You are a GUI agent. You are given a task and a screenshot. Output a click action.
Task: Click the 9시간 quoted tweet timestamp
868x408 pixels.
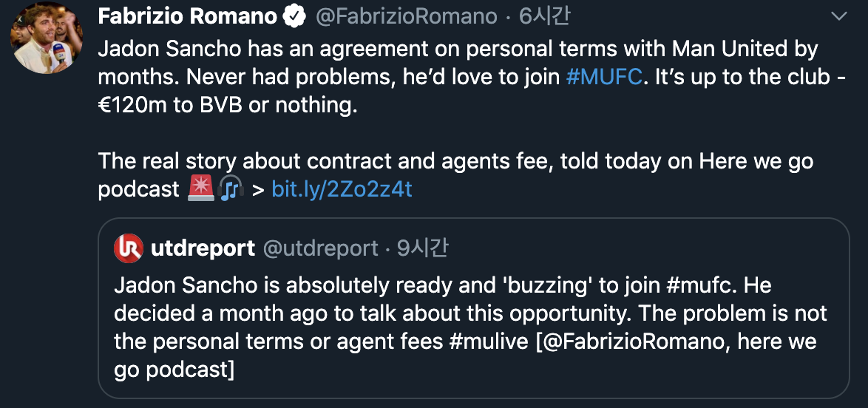[x=422, y=248]
